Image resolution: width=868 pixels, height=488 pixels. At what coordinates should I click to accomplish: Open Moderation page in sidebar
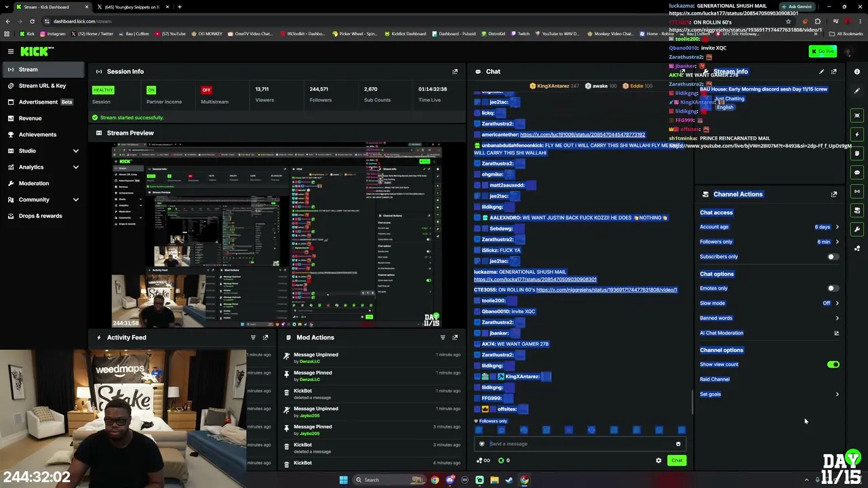point(43,183)
